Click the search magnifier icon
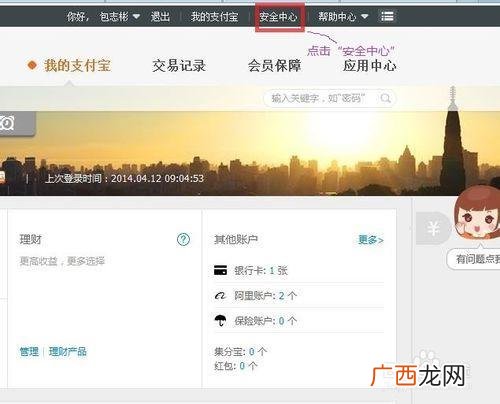The height and width of the screenshot is (404, 500). [386, 98]
